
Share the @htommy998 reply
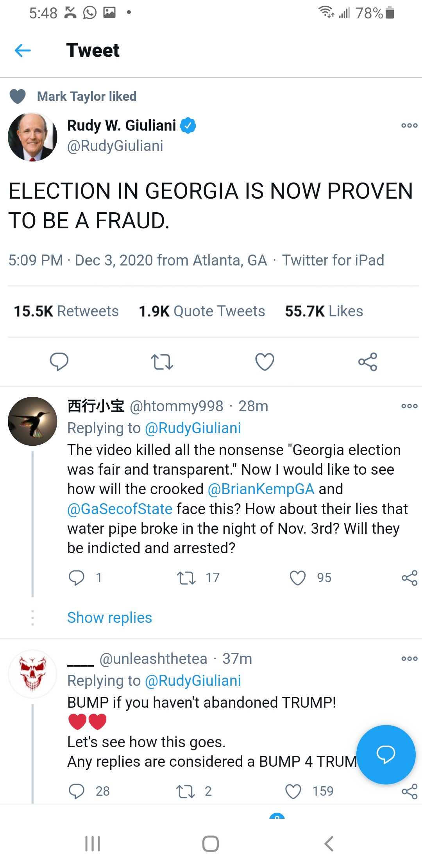click(409, 577)
